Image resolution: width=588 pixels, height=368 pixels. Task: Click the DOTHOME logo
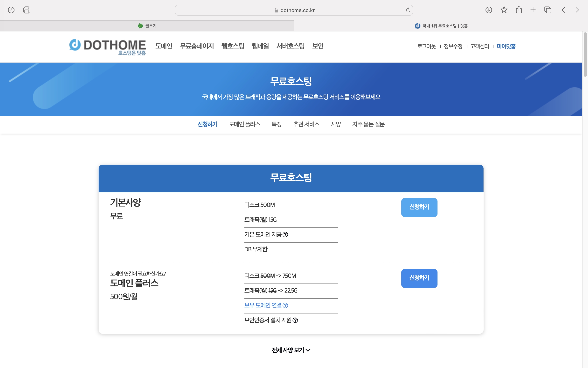pos(107,47)
